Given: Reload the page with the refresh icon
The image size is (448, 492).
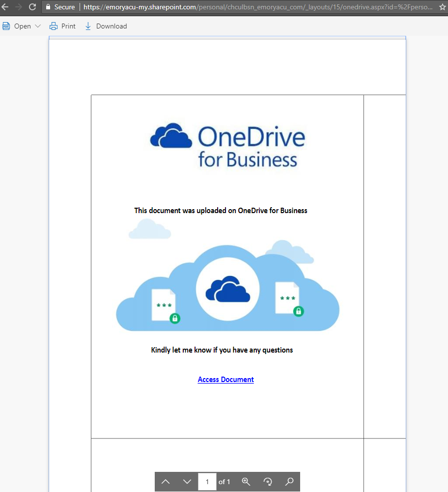Looking at the screenshot, I should pos(32,7).
